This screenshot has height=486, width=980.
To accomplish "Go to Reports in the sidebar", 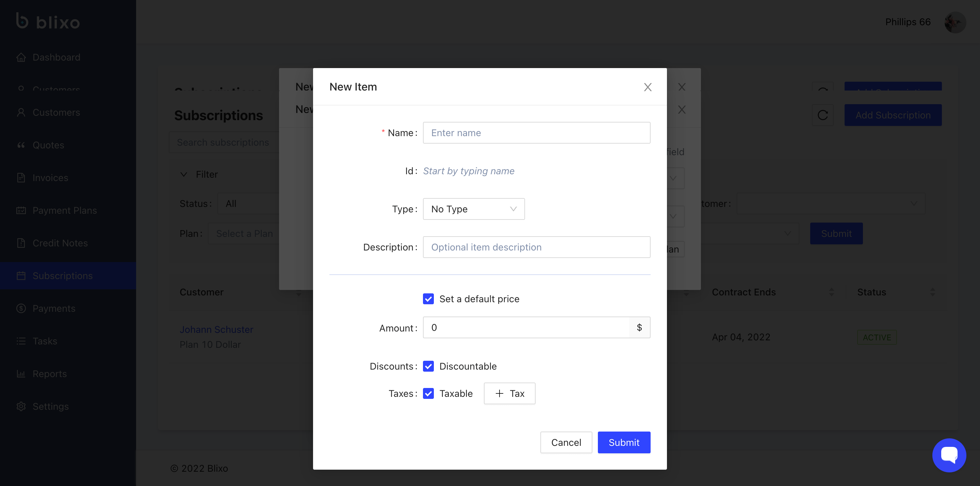I will [x=49, y=374].
